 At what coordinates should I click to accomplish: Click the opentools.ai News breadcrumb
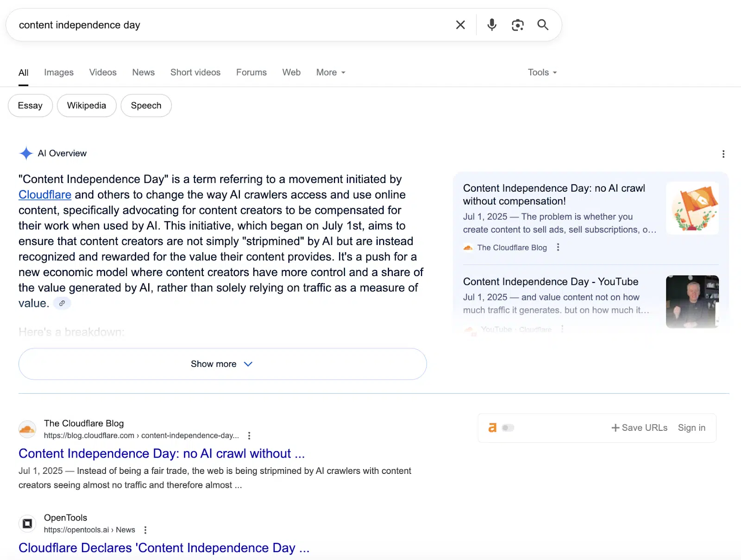pos(89,530)
